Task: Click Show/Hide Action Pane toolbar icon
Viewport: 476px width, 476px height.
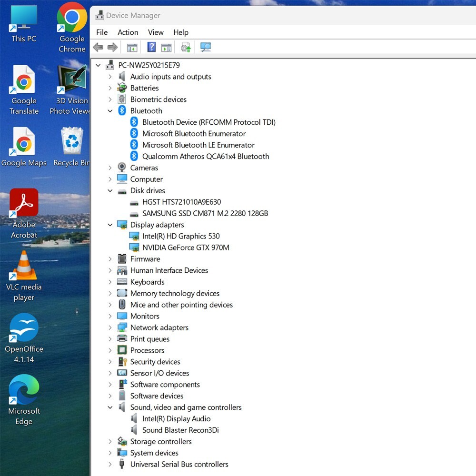Action: 166,48
